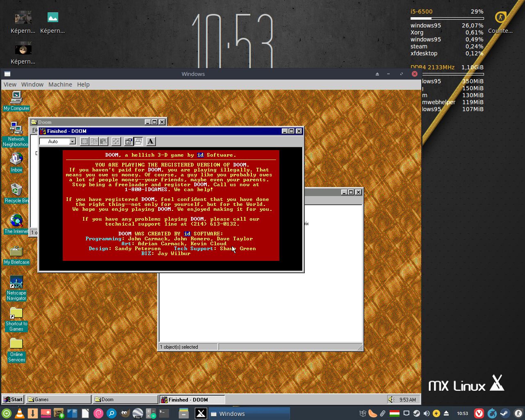Open the file manager drawer panel icon
The height and width of the screenshot is (420, 525).
pos(183,413)
